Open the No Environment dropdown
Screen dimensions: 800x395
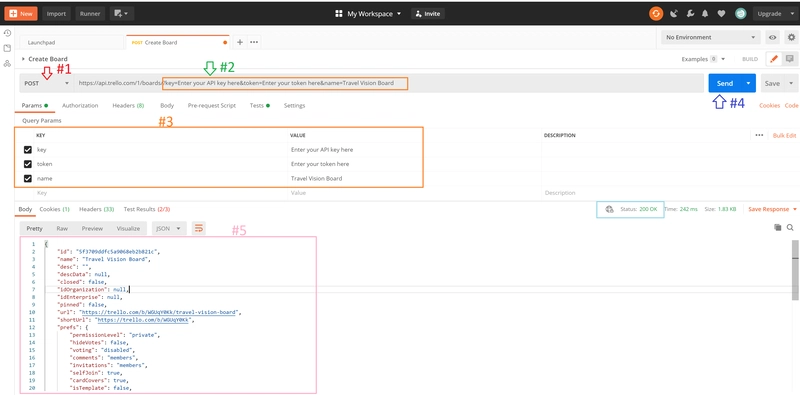click(710, 37)
